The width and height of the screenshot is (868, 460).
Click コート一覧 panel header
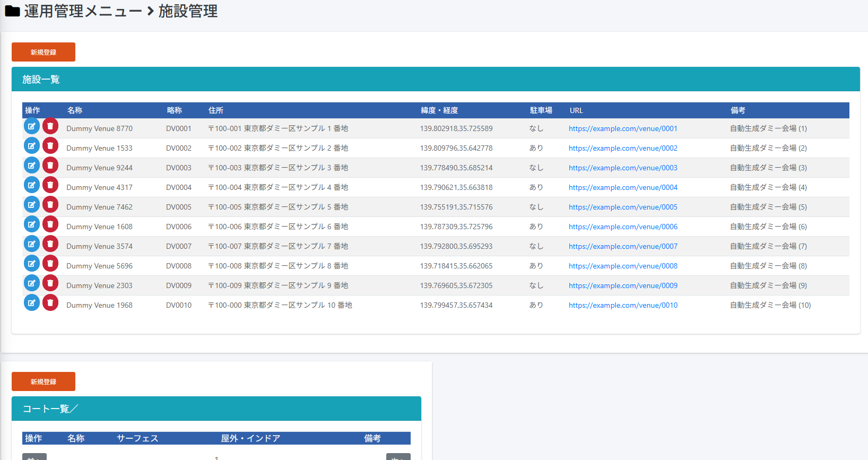point(216,409)
